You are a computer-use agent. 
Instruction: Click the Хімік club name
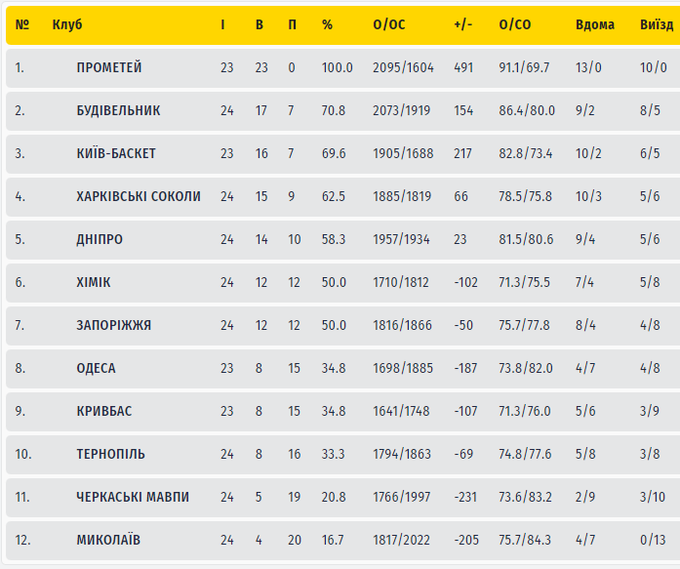tap(93, 283)
